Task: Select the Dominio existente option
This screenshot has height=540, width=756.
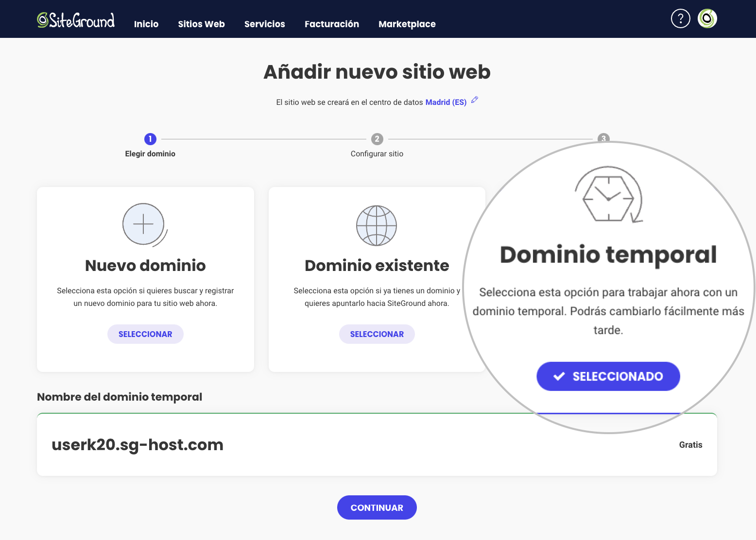Action: [377, 334]
